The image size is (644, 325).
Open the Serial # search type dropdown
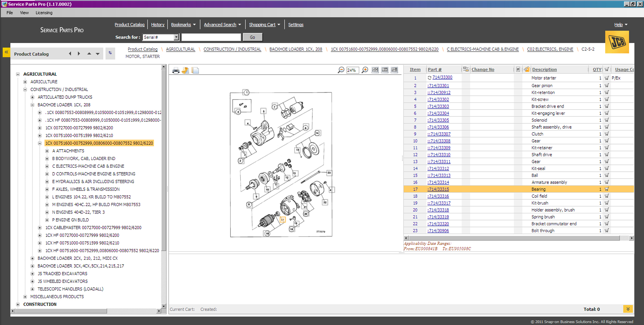[x=176, y=37]
